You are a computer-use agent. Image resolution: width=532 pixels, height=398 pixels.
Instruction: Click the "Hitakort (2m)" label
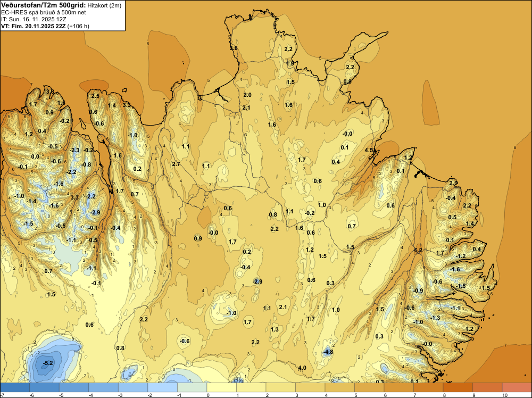[x=104, y=5]
